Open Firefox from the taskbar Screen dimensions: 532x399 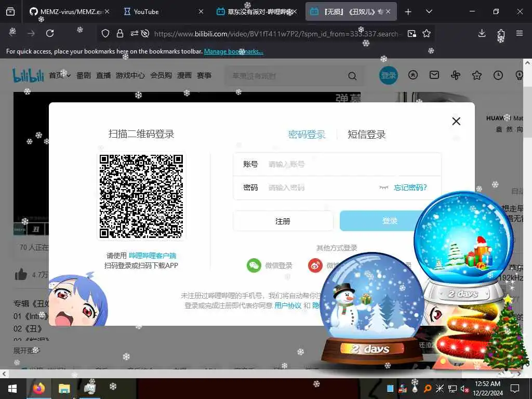[38, 389]
